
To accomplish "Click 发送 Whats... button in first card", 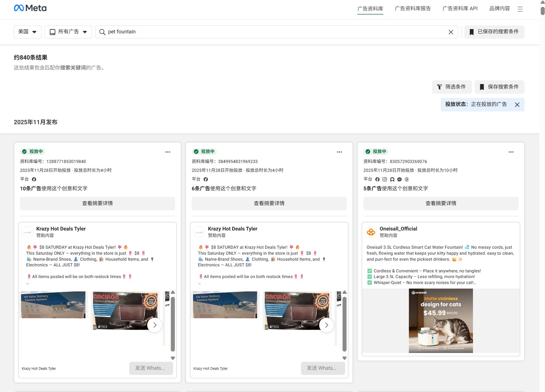I will tap(151, 368).
